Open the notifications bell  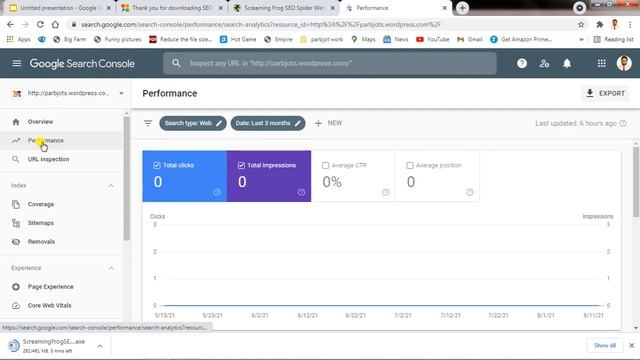coord(567,63)
